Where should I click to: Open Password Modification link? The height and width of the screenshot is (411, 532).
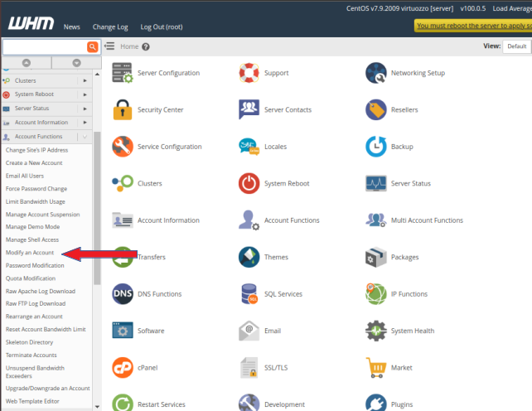pyautogui.click(x=35, y=265)
